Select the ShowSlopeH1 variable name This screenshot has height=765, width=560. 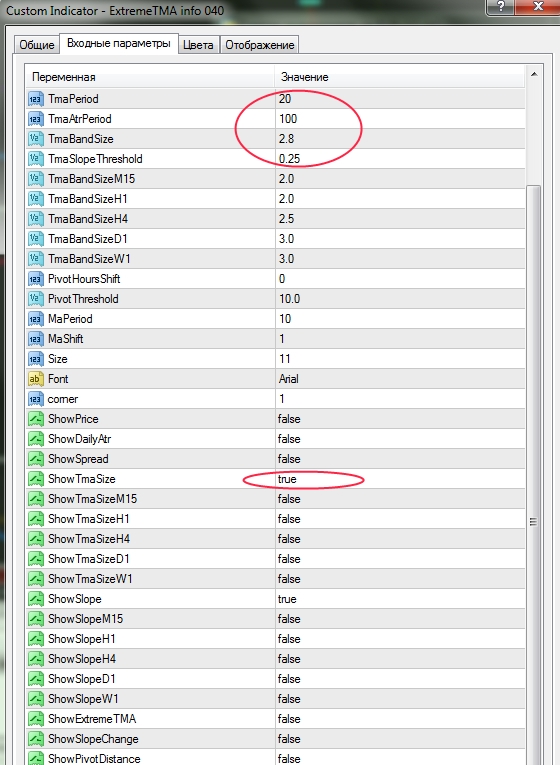[x=81, y=639]
